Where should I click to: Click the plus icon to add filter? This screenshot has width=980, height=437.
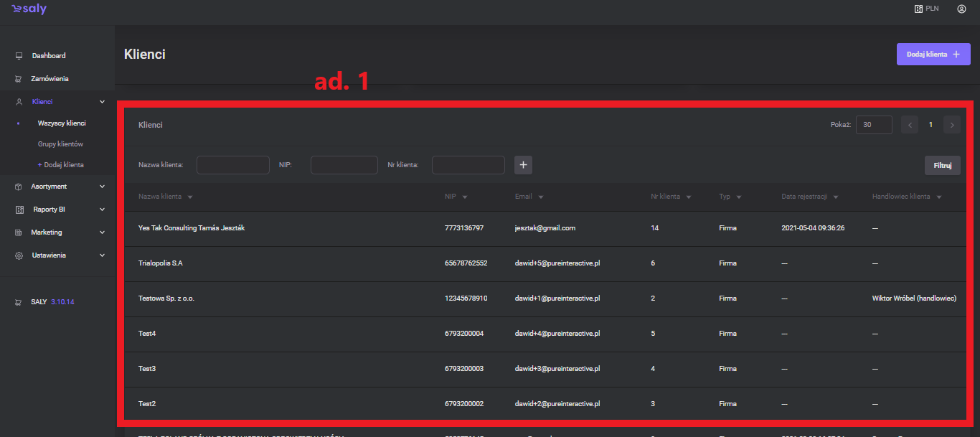523,165
